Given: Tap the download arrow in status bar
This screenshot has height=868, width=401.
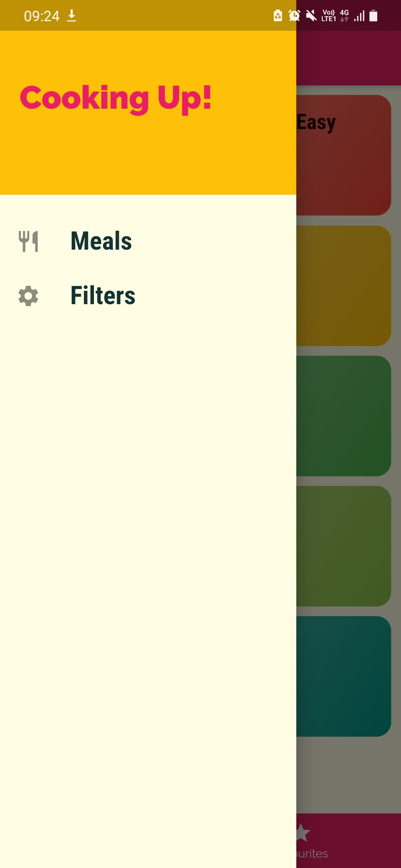Looking at the screenshot, I should pyautogui.click(x=72, y=16).
